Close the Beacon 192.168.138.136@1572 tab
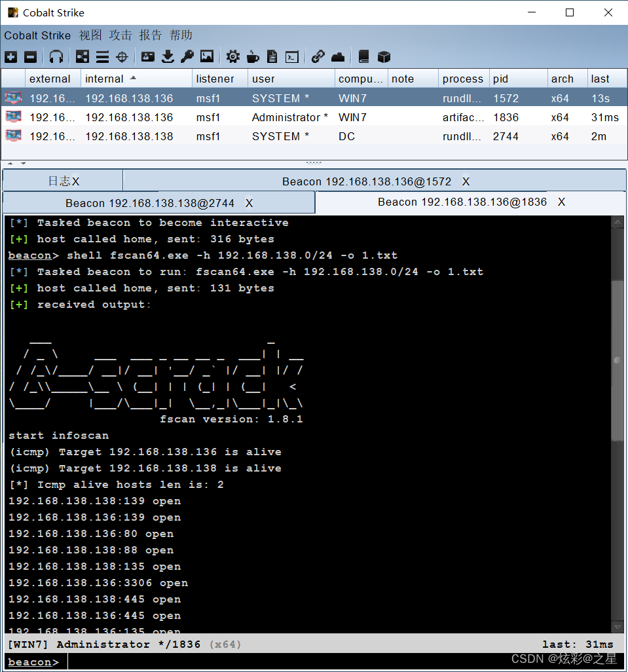The height and width of the screenshot is (672, 628). (466, 181)
